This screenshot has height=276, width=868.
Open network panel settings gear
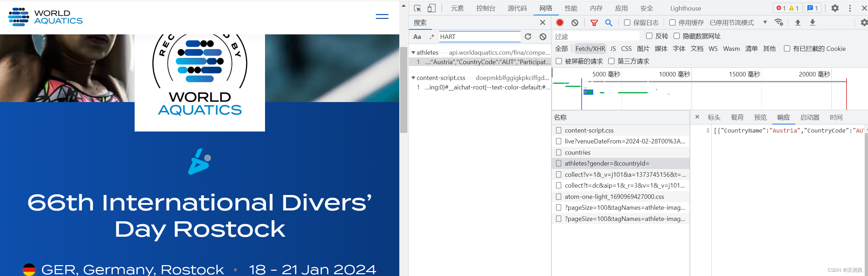click(864, 22)
